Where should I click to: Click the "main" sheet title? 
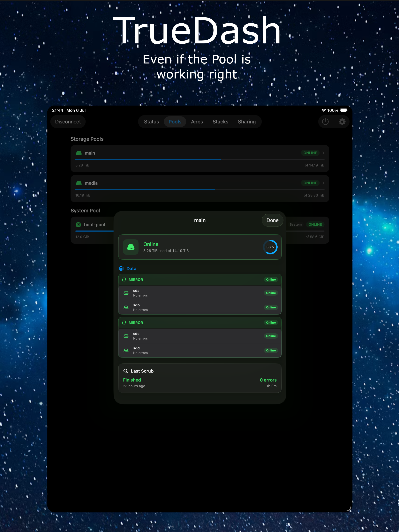click(x=200, y=220)
